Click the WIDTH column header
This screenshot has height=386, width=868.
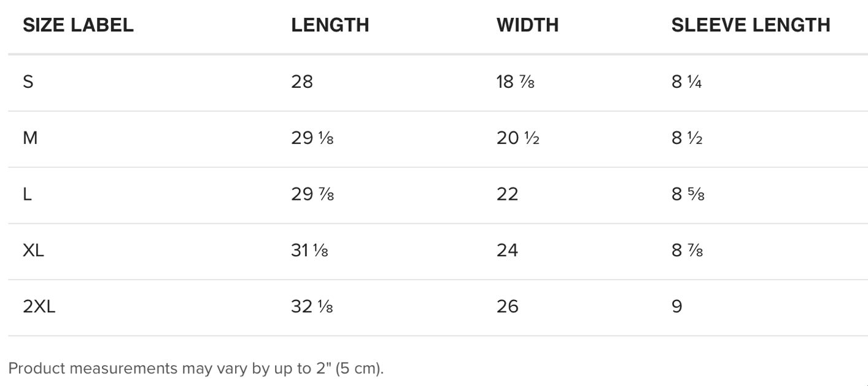527,25
